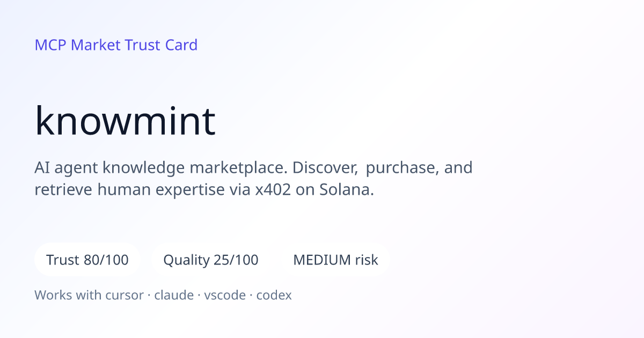The height and width of the screenshot is (338, 644).
Task: Click 'AI agent' at description start
Action: point(66,168)
